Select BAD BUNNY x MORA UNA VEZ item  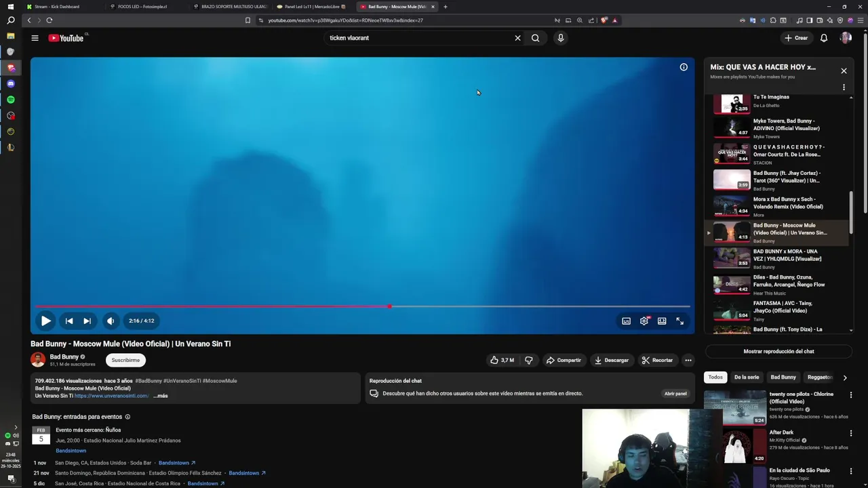point(778,258)
